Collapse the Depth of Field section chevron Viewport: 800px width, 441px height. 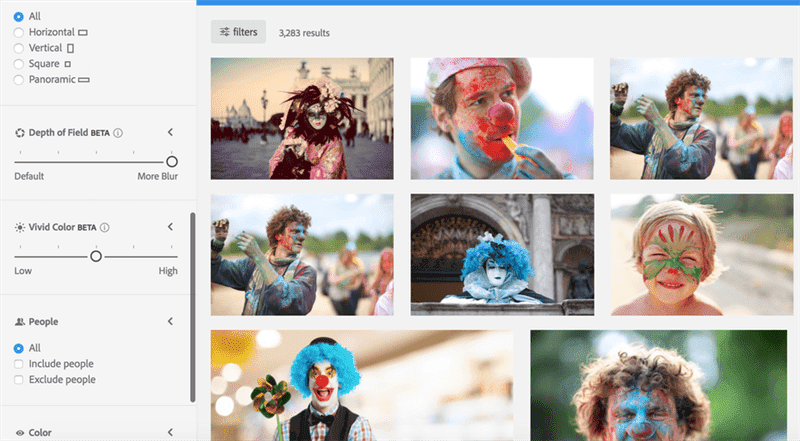(170, 132)
